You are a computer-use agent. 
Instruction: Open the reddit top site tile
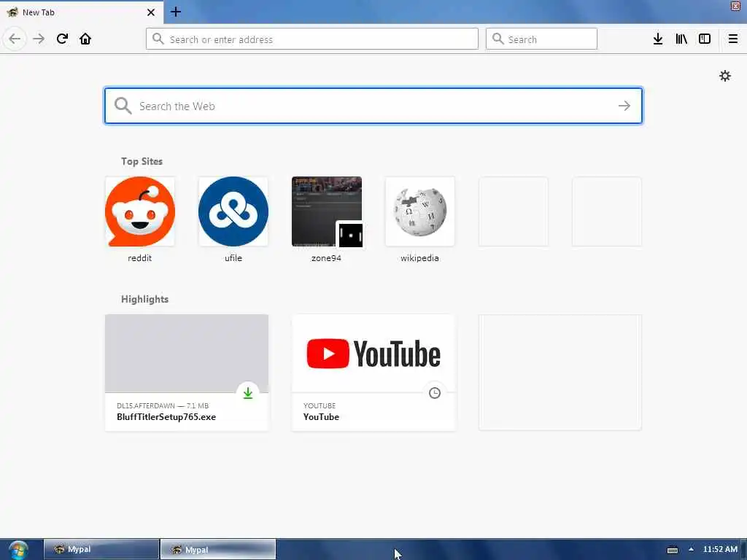point(139,211)
